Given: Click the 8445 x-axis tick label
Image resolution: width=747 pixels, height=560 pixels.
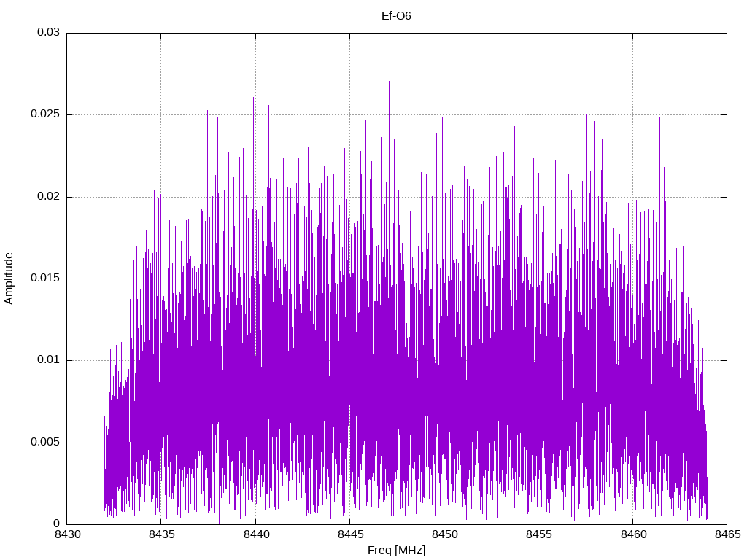Looking at the screenshot, I should coord(351,534).
